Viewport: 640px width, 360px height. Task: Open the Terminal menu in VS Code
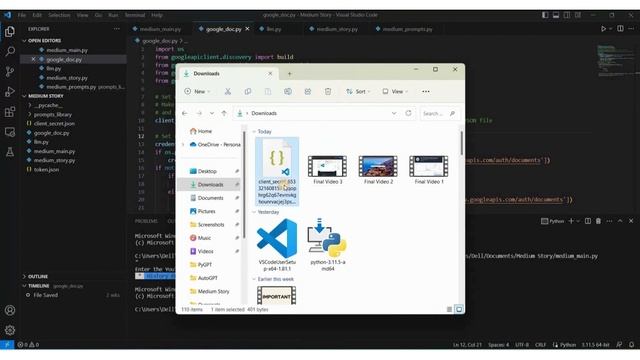point(135,15)
